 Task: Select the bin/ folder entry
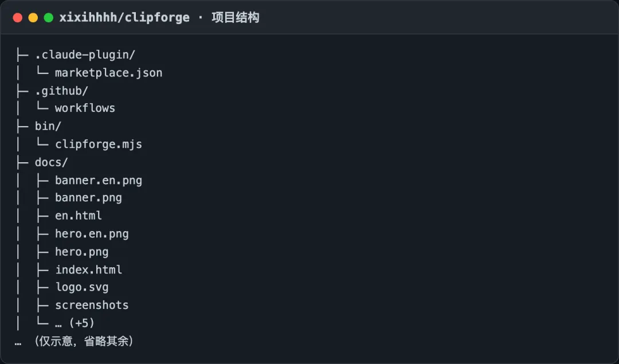(x=48, y=126)
